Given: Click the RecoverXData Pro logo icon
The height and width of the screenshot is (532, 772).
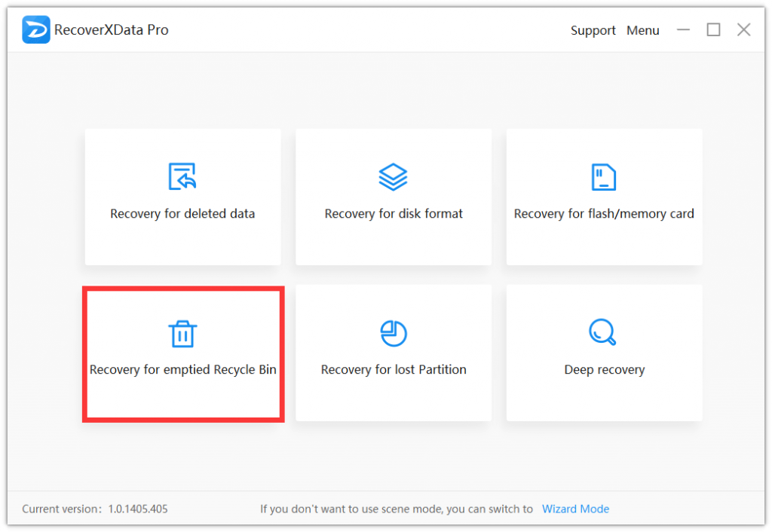Looking at the screenshot, I should click(35, 29).
